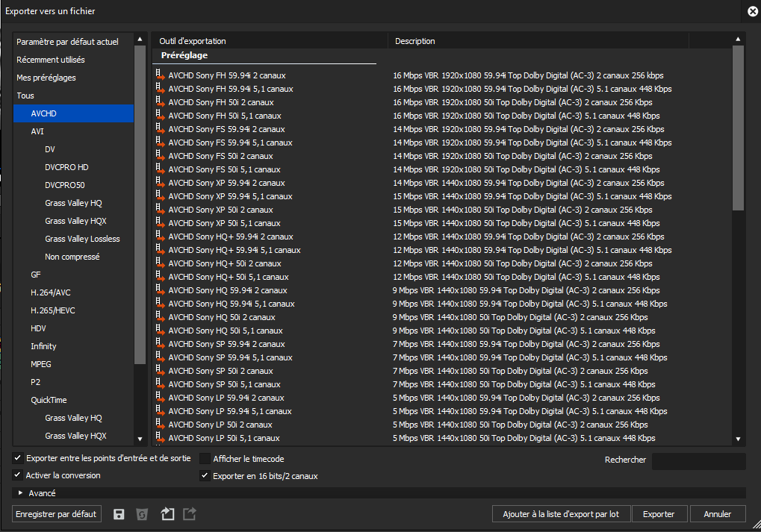The height and width of the screenshot is (532, 761).
Task: Select Grass Valley Lossless under AVI
Action: (73, 239)
